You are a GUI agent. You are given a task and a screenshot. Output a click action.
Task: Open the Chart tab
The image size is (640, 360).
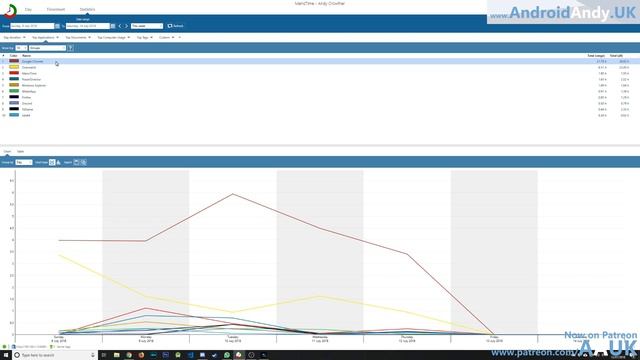pos(7,151)
